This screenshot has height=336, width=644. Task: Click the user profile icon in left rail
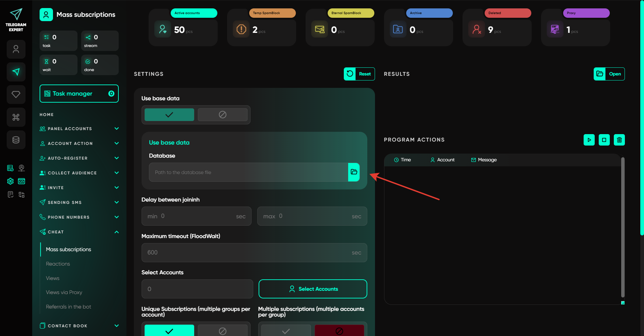coord(16,49)
